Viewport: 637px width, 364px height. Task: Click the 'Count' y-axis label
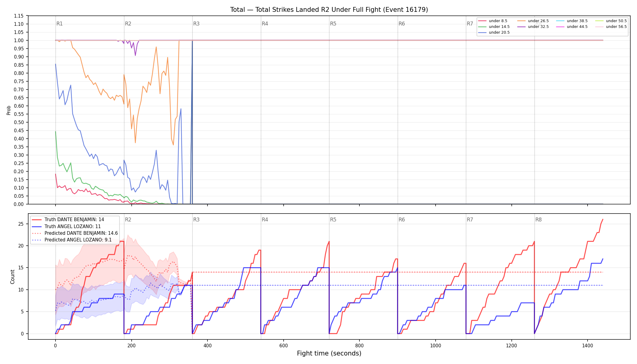(x=12, y=277)
